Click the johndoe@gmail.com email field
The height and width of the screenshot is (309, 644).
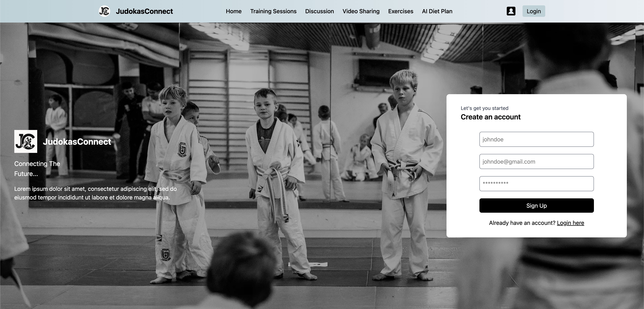point(536,162)
